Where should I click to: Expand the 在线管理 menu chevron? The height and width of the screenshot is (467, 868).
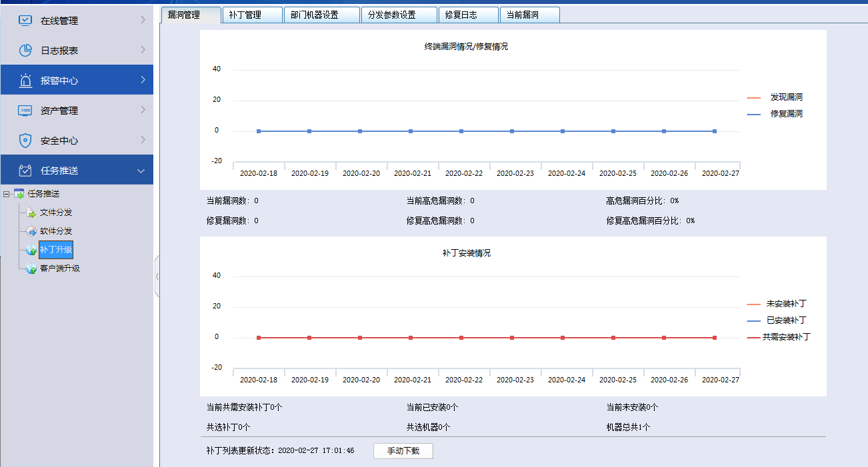(143, 21)
